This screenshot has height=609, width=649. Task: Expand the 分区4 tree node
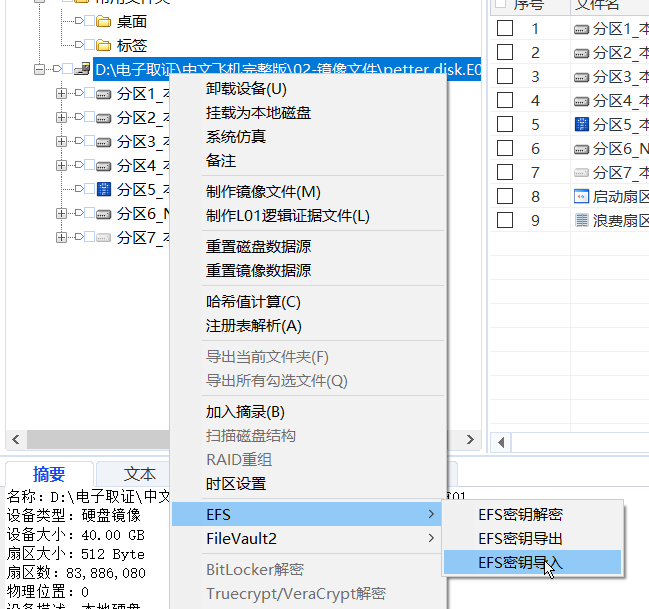click(61, 166)
